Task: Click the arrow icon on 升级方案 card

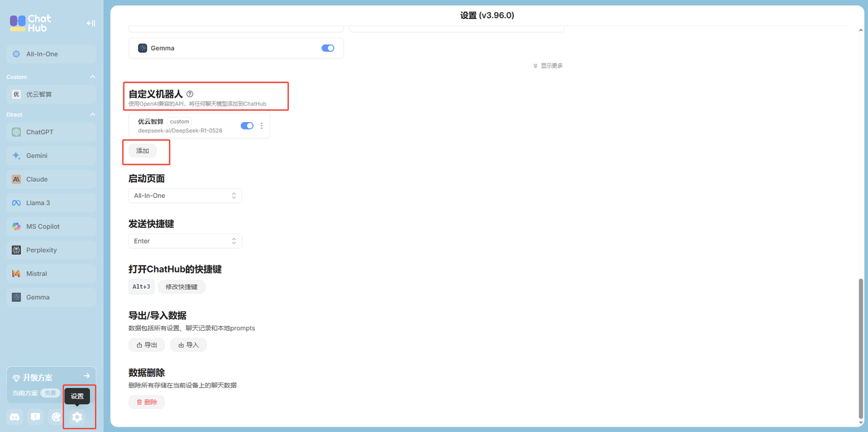Action: click(87, 376)
